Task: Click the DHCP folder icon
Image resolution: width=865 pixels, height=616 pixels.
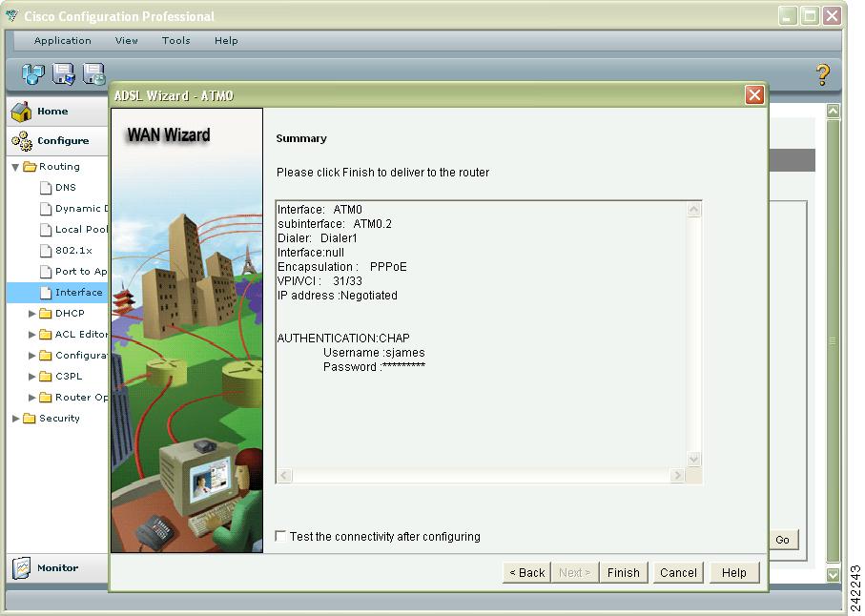Action: point(46,313)
